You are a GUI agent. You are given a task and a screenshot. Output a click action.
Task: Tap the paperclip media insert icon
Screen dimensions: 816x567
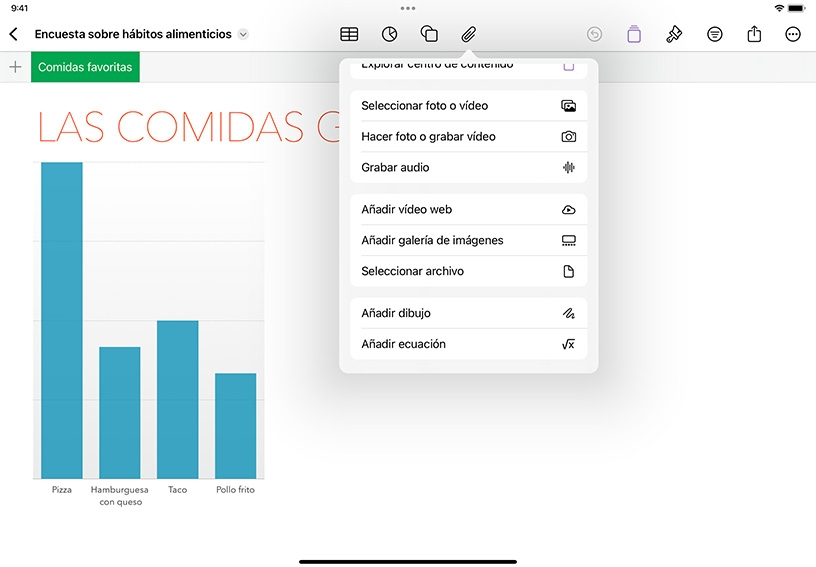click(x=468, y=34)
